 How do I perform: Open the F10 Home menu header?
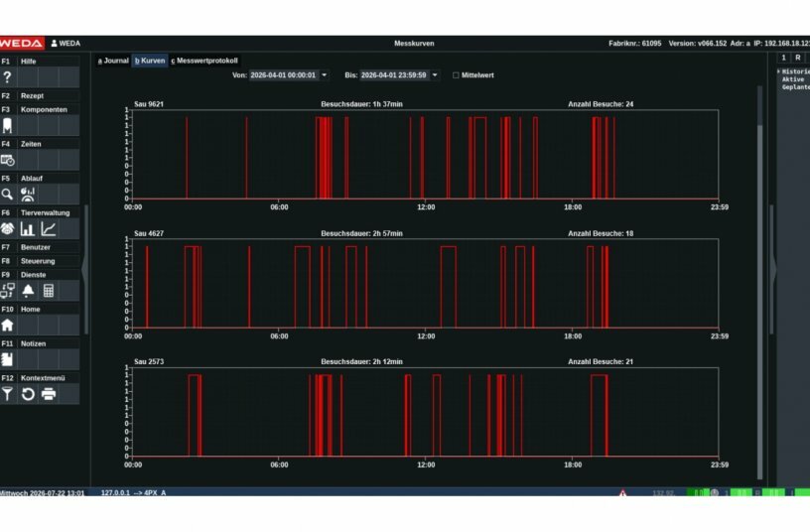click(40, 310)
